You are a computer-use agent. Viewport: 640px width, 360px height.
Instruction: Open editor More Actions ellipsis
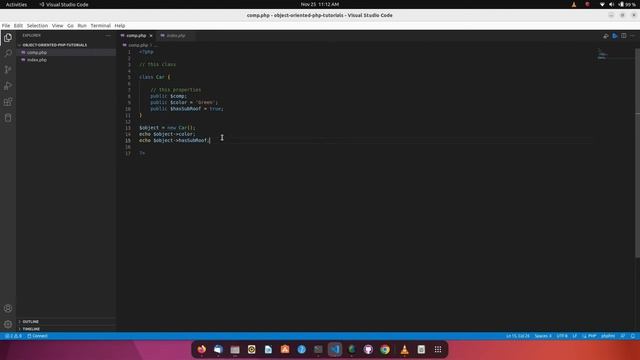633,36
